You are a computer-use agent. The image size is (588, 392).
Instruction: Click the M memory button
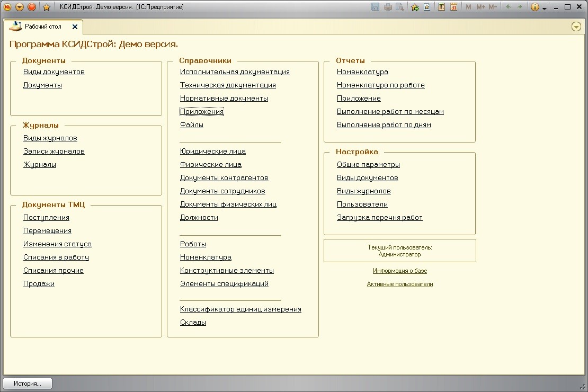point(468,7)
